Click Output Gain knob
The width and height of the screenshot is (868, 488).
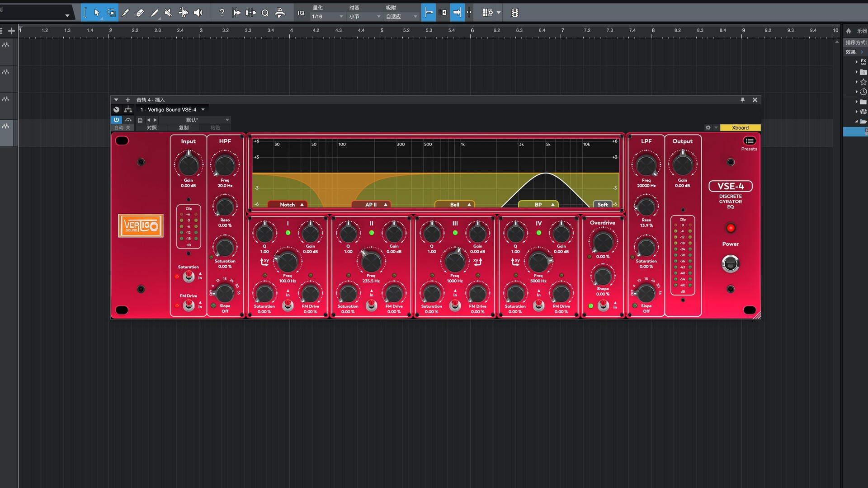tap(683, 165)
